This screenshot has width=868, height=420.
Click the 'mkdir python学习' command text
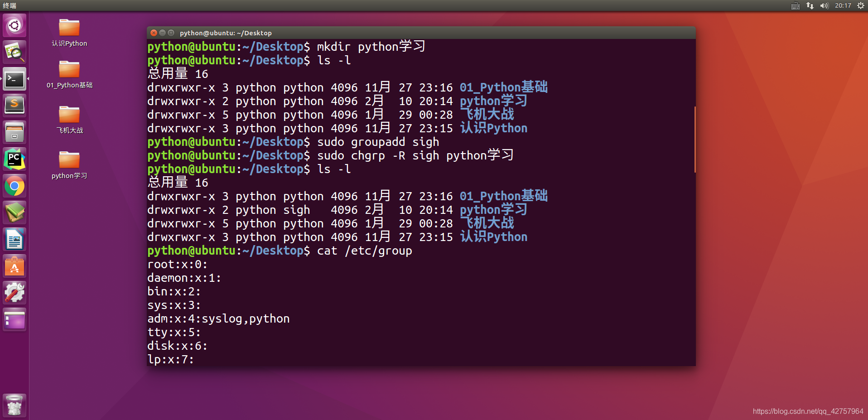pyautogui.click(x=371, y=47)
